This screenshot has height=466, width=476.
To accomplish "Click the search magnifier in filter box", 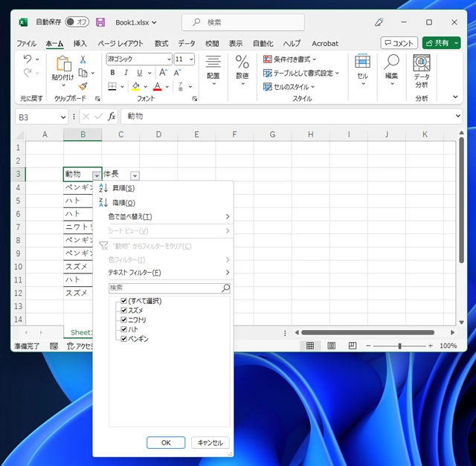I will 225,288.
